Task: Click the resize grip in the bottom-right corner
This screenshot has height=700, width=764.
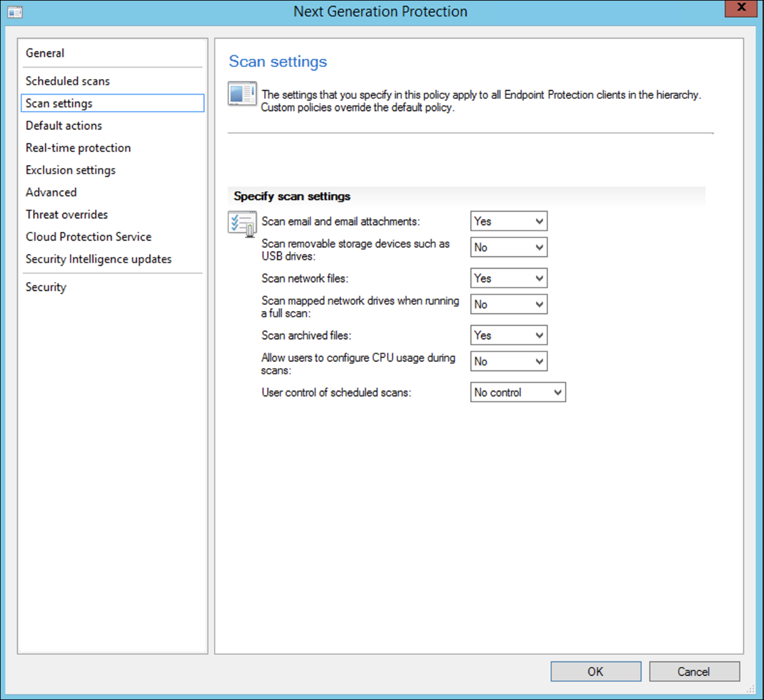Action: [750, 688]
